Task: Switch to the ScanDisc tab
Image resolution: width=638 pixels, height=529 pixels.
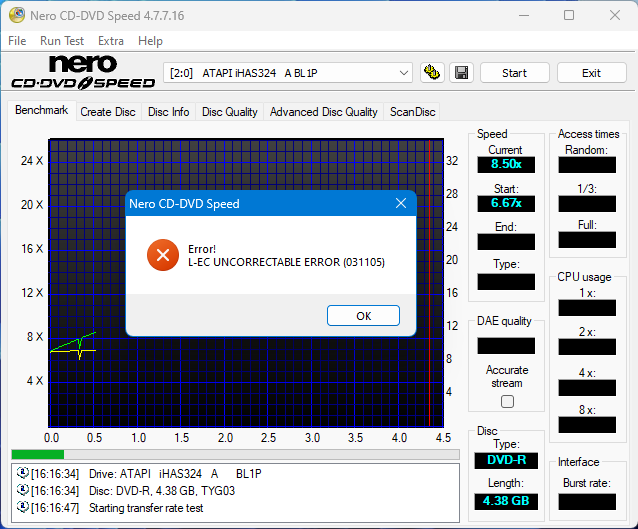Action: [413, 112]
